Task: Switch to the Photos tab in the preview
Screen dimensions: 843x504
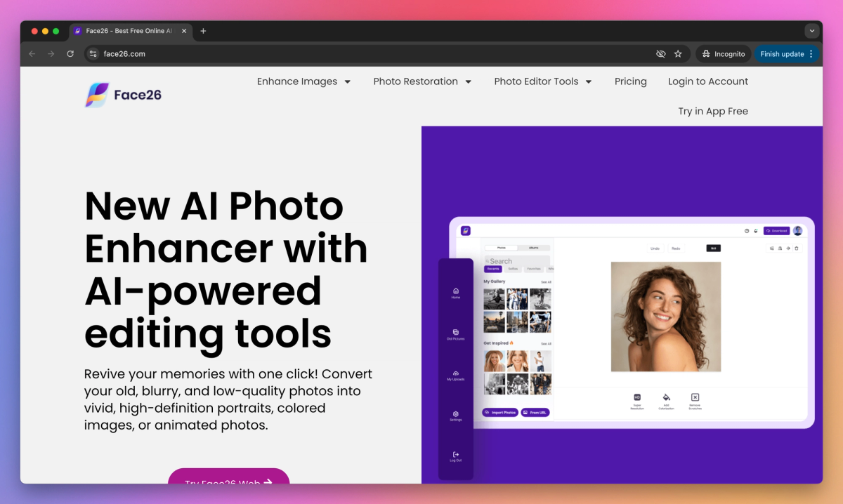Action: point(501,248)
